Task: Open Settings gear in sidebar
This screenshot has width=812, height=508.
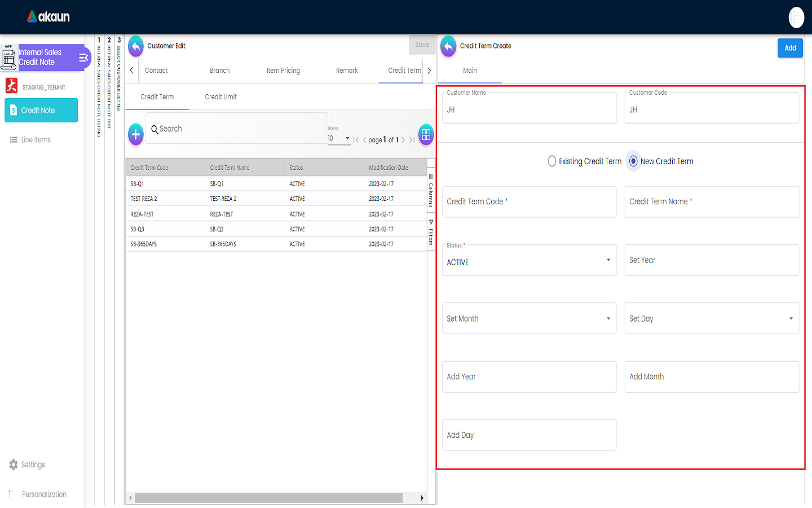Action: (14, 465)
